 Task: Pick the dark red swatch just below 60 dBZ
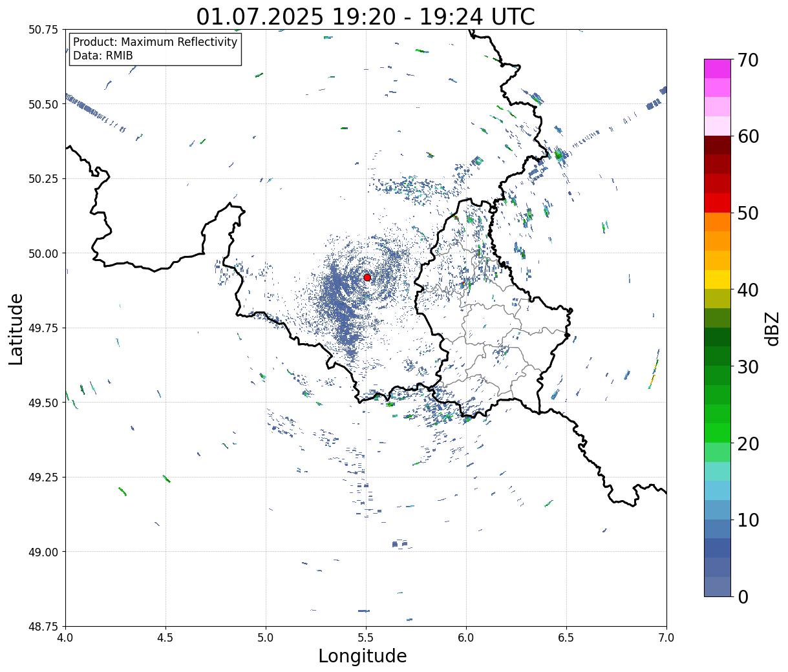pyautogui.click(x=718, y=145)
